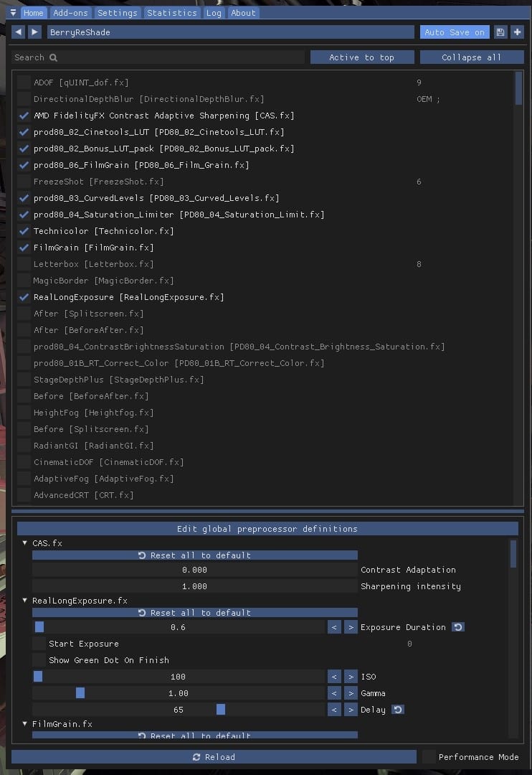The width and height of the screenshot is (532, 775).
Task: Check the Start Exposure option
Action: 39,644
